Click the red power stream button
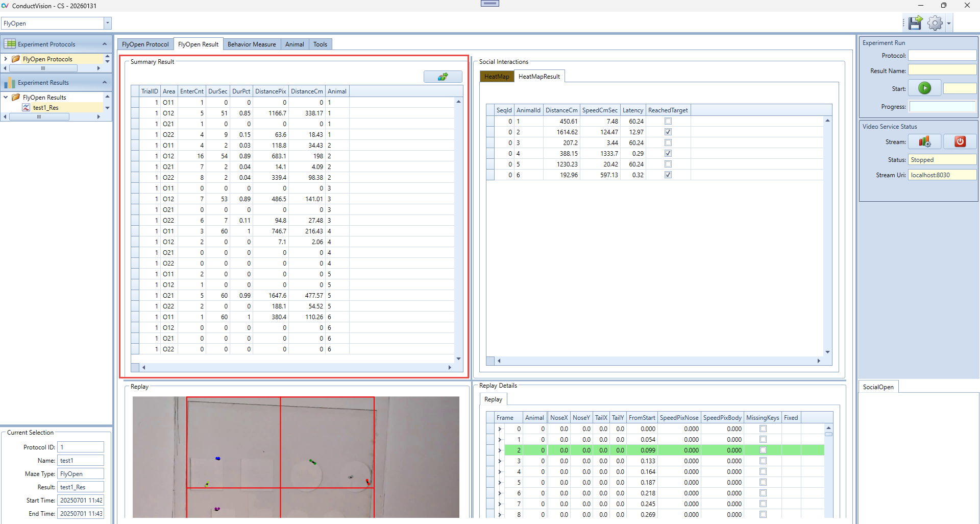980x524 pixels. 960,142
